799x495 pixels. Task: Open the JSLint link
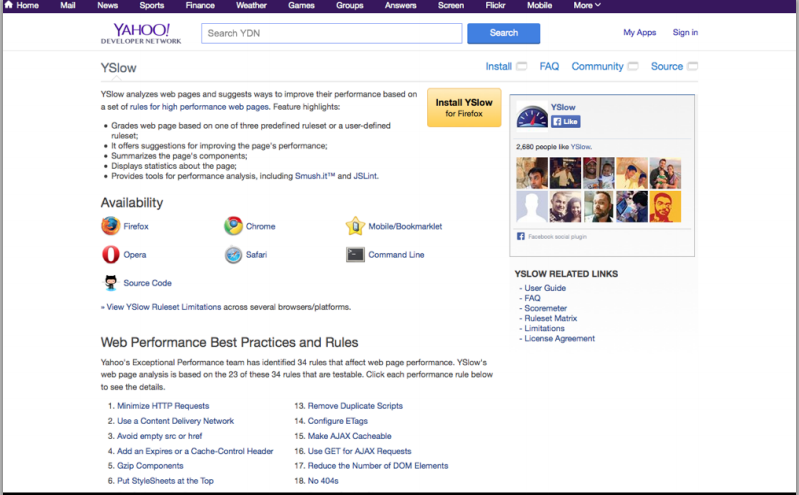[x=365, y=176]
